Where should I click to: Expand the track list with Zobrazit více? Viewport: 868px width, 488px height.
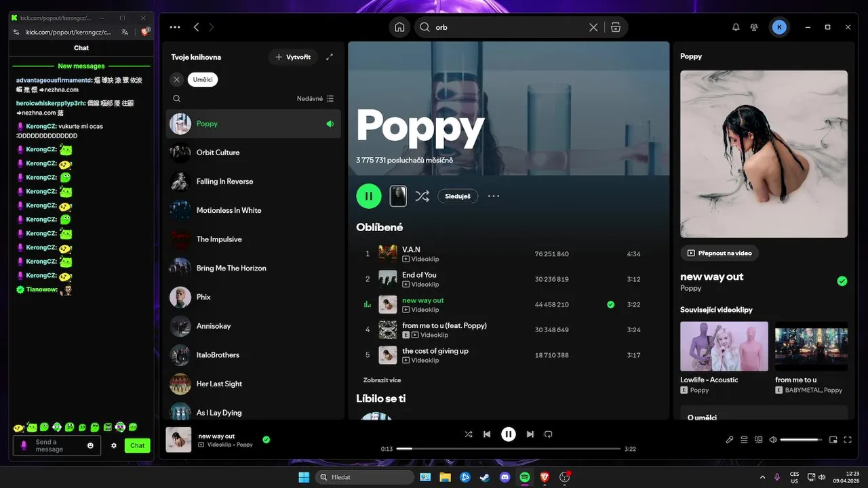tap(382, 380)
